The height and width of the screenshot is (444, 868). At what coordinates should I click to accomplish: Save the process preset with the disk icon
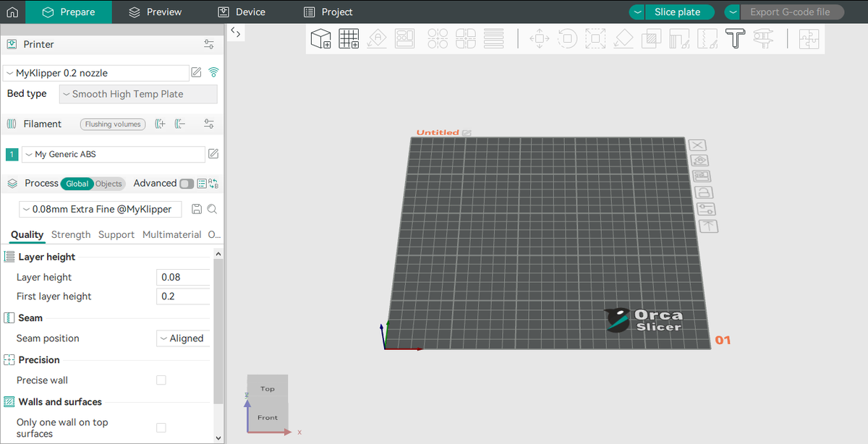196,209
